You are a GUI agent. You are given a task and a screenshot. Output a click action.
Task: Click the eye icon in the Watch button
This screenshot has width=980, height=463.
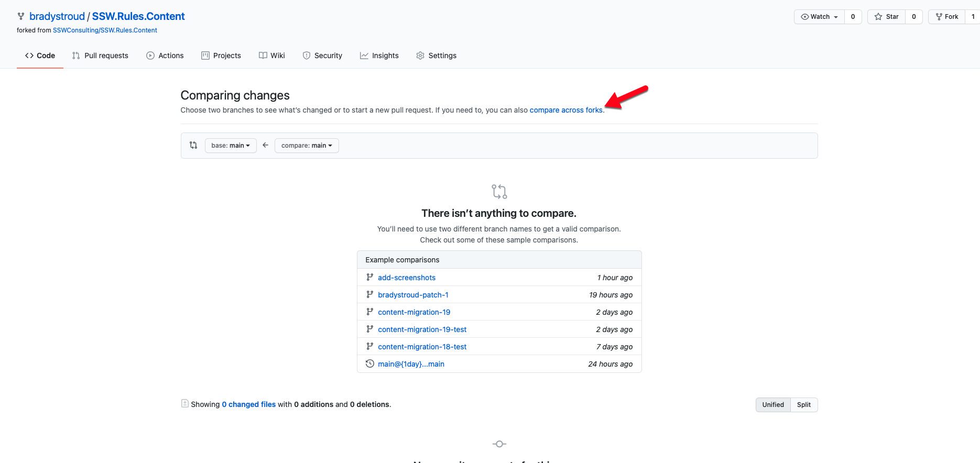coord(804,17)
